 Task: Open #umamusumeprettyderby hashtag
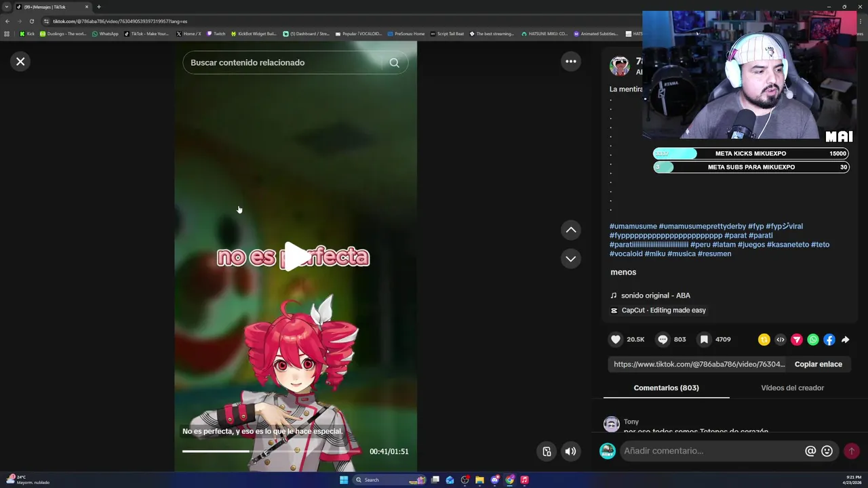[x=703, y=226]
